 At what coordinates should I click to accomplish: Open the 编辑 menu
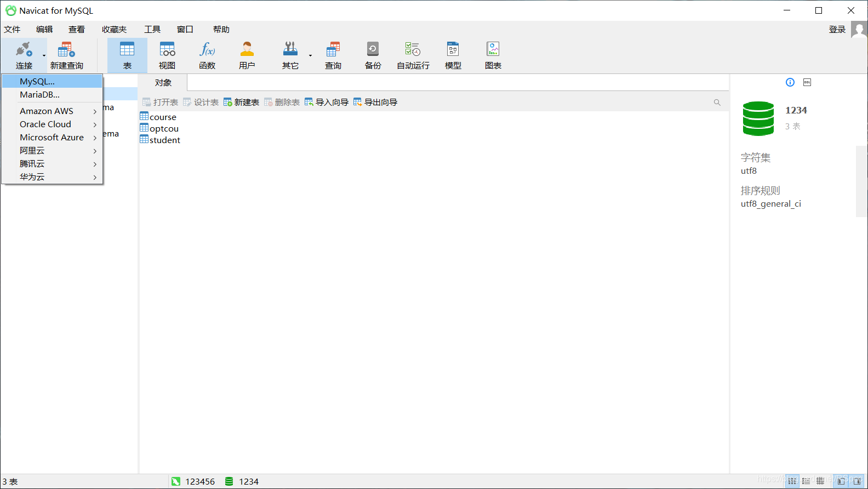pos(44,30)
